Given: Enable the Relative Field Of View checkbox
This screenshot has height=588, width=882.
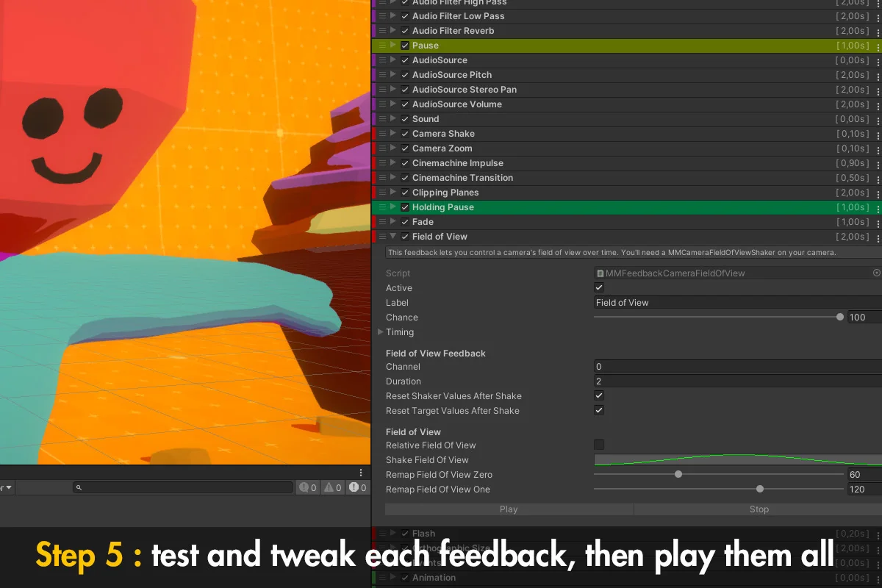Looking at the screenshot, I should coord(599,445).
